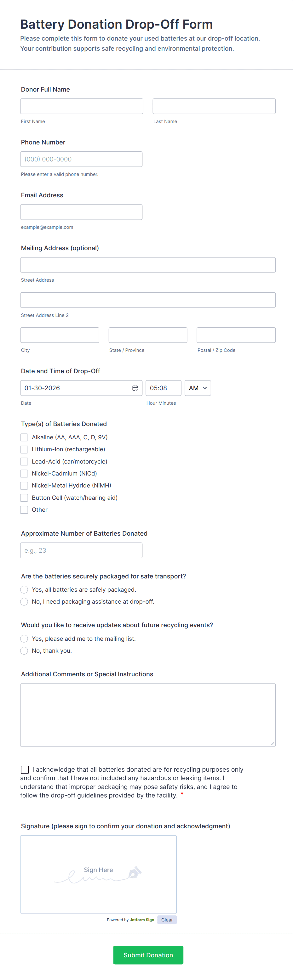Click the Submit Donation button
The height and width of the screenshot is (980, 293).
(148, 955)
